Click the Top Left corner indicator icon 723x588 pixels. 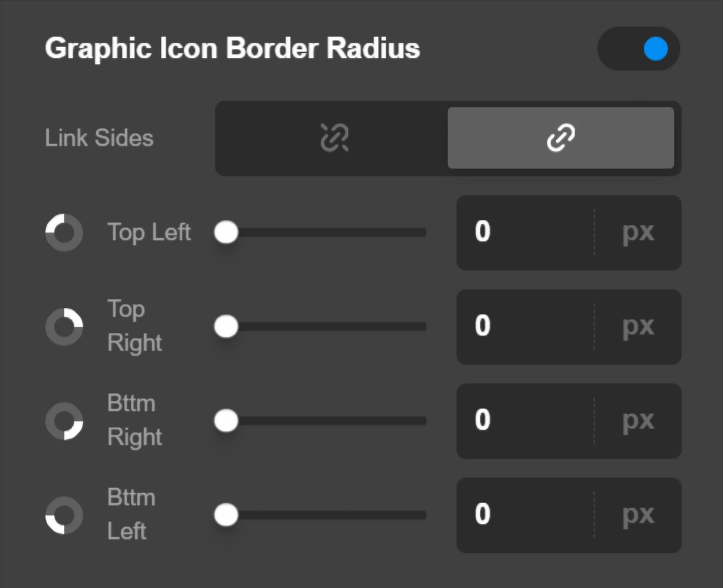(x=63, y=232)
